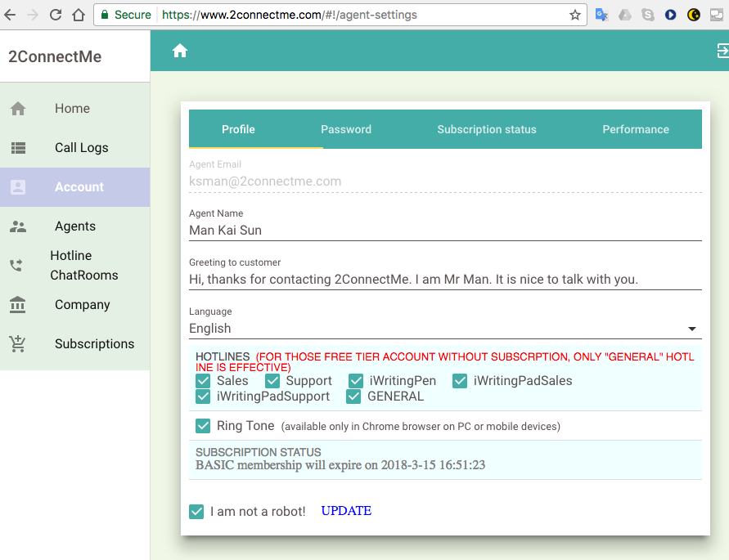Bookmark page with star icon
The height and width of the screenshot is (560, 729).
[x=575, y=15]
